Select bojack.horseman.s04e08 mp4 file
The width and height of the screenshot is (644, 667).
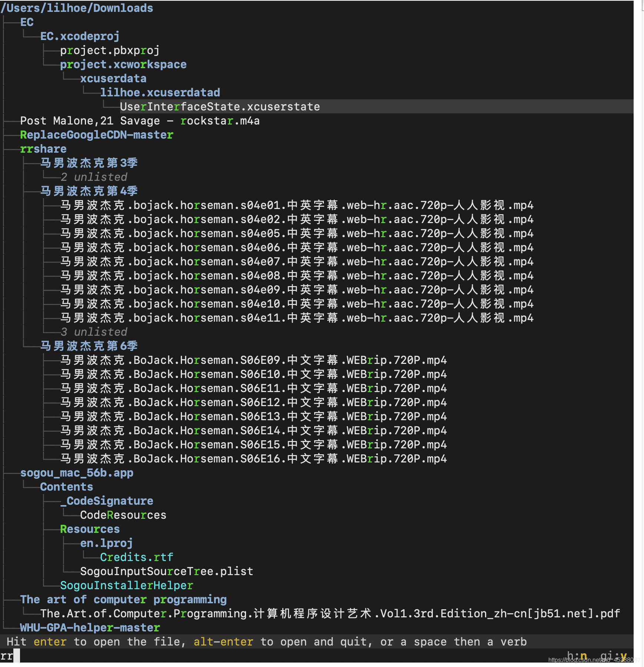[x=296, y=276]
